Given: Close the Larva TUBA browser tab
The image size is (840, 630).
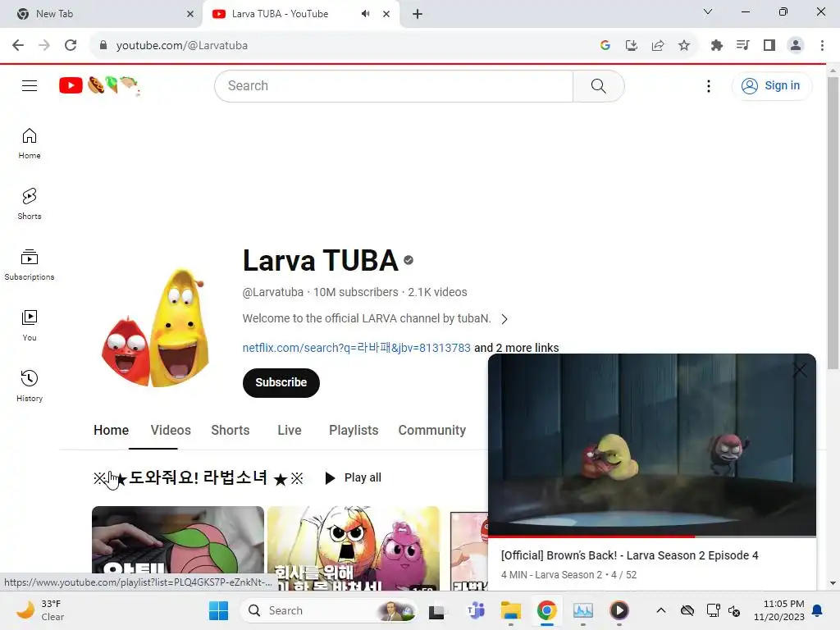Looking at the screenshot, I should (386, 14).
